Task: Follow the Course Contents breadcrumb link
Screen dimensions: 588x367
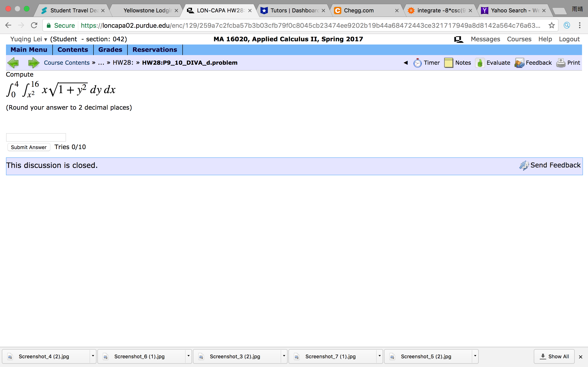Action: 67,63
